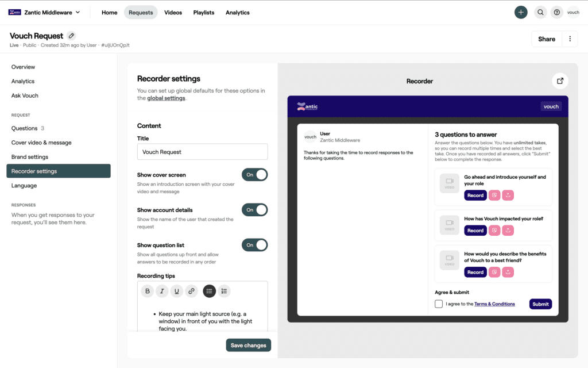Follow the global settings link

(x=166, y=98)
